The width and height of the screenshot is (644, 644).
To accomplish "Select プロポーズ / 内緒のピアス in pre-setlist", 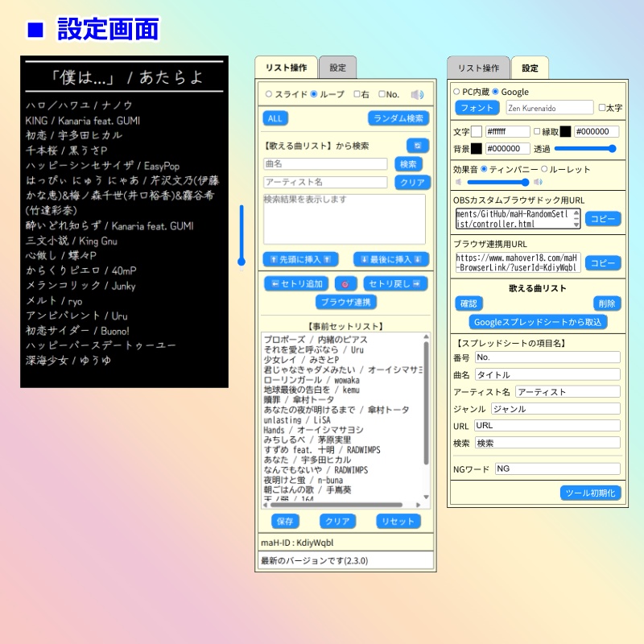I will click(316, 340).
